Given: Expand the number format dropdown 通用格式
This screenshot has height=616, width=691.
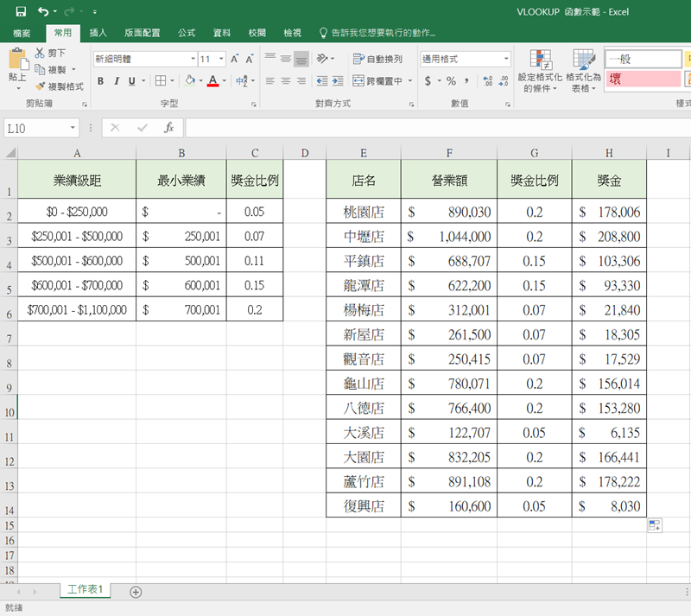Looking at the screenshot, I should (x=506, y=59).
